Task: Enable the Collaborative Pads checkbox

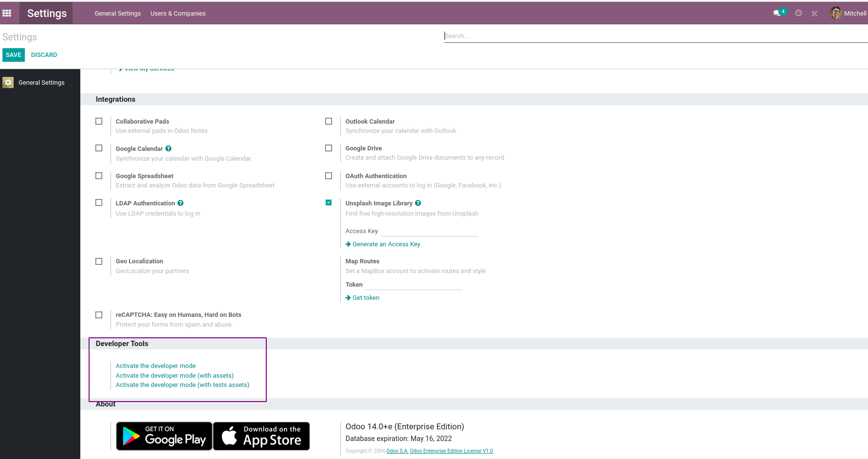Action: 99,121
